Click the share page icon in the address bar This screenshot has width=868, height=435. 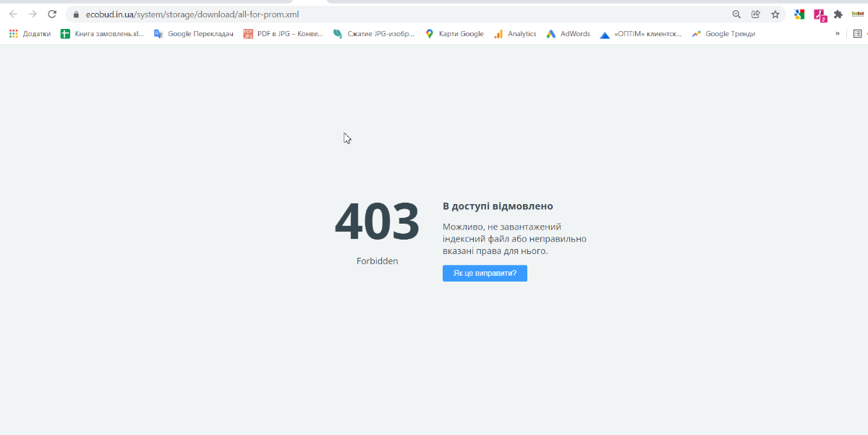(756, 14)
